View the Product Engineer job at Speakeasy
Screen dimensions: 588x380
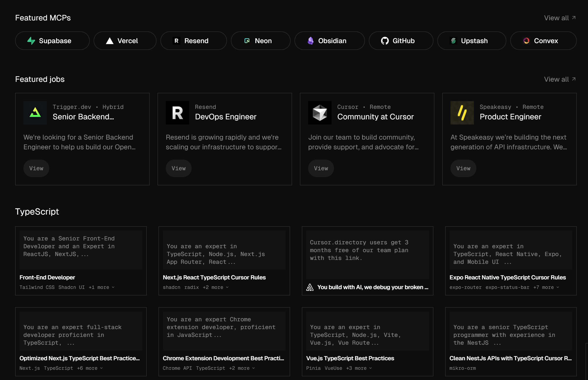463,168
